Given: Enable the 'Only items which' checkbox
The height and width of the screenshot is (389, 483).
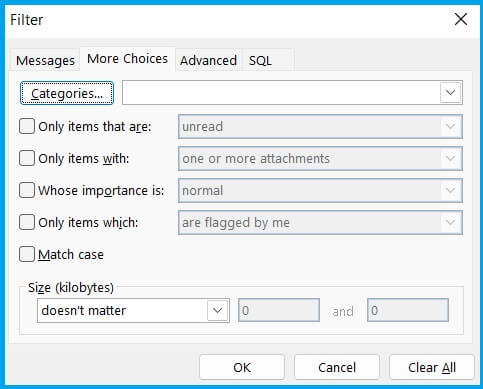Looking at the screenshot, I should (x=27, y=222).
